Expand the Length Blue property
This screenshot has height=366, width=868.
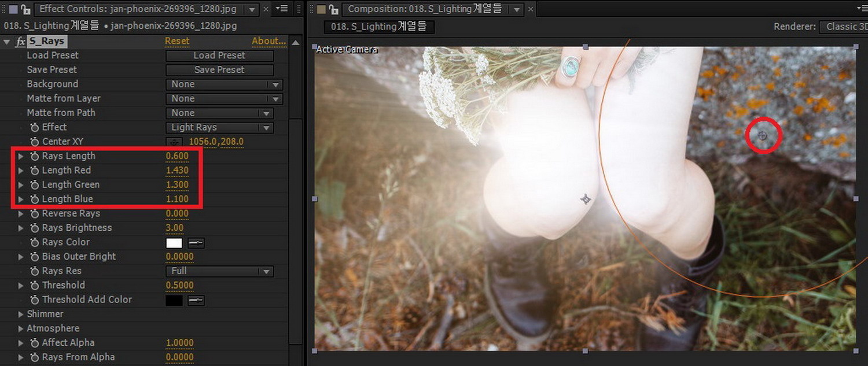tap(21, 199)
